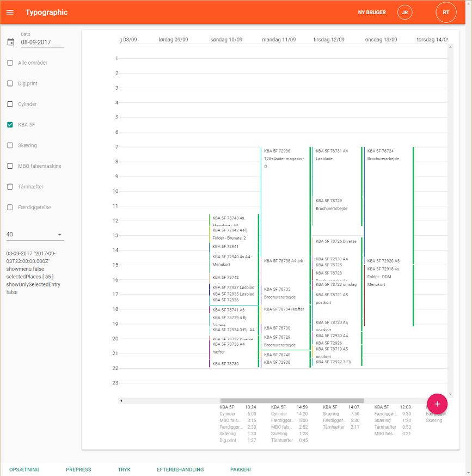Open entry KBA 5F 78726 Diverse

336,246
